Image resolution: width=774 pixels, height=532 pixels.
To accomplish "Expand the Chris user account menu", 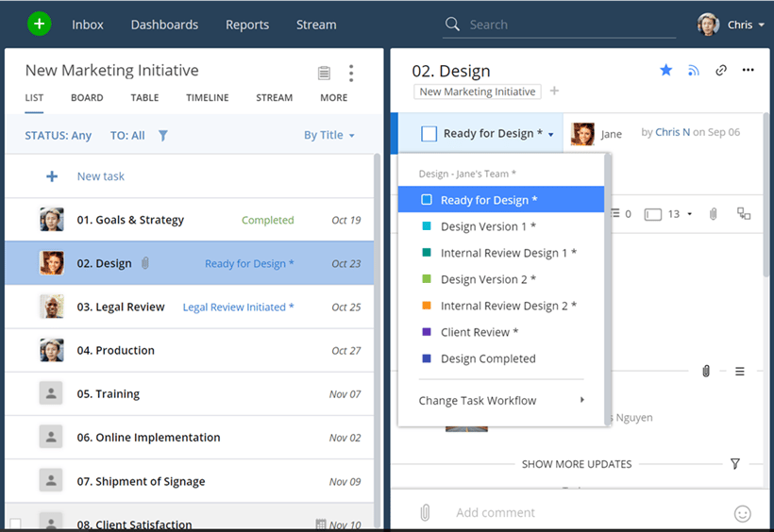I will pos(732,25).
